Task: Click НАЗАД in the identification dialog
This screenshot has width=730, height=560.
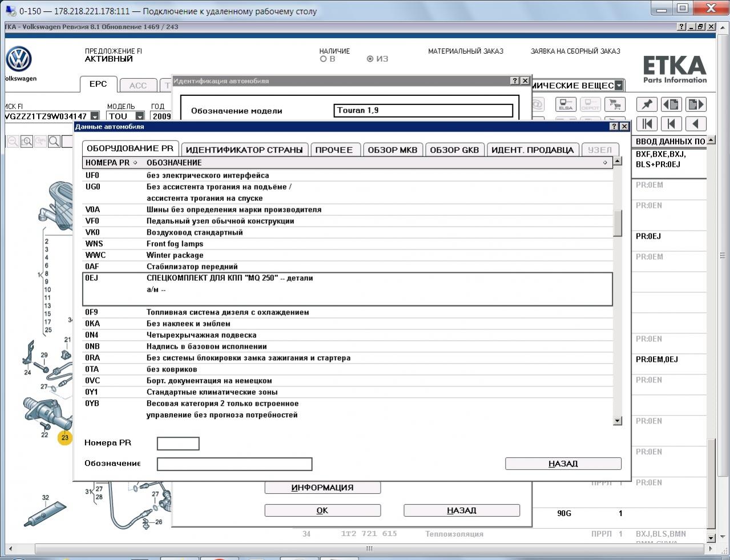Action: (x=462, y=510)
